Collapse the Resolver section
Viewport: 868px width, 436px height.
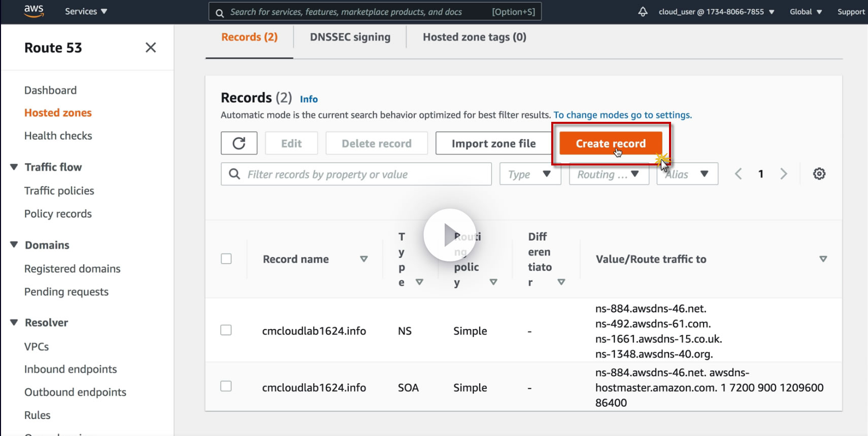(x=14, y=322)
